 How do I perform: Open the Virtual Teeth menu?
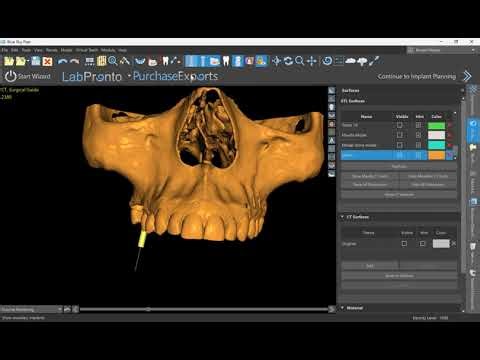point(87,50)
